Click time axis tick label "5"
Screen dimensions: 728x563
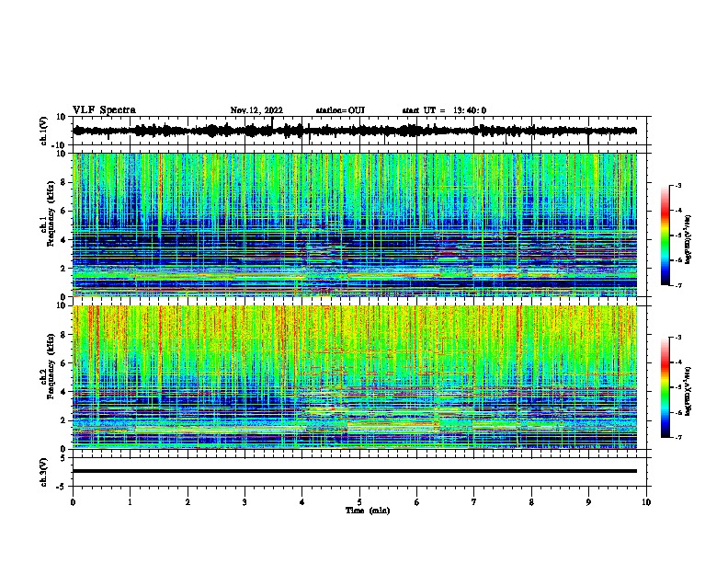coord(359,502)
